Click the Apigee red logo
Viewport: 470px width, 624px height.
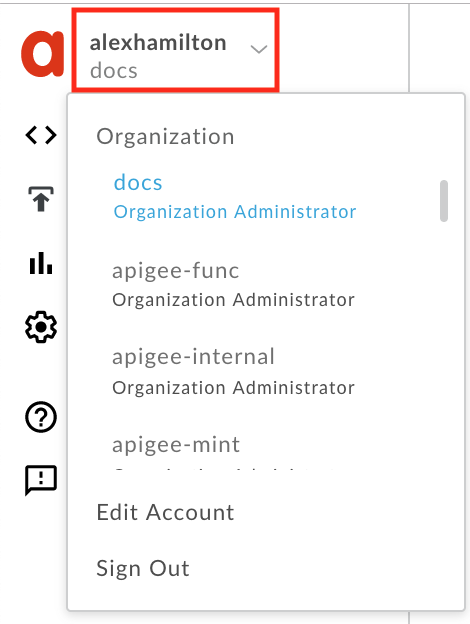tap(43, 54)
